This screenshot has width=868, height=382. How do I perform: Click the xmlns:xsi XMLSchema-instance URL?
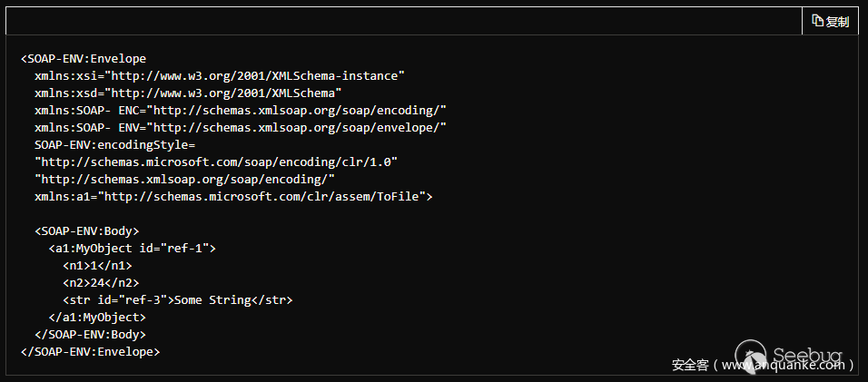[257, 76]
